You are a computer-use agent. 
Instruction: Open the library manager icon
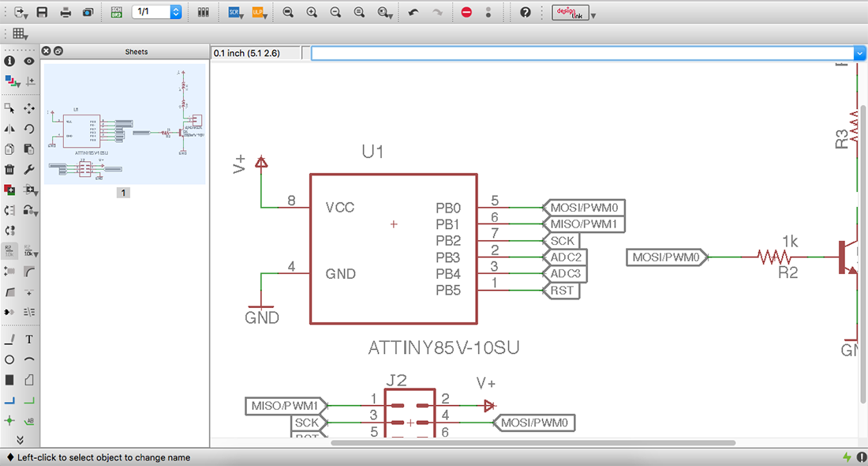coord(203,12)
